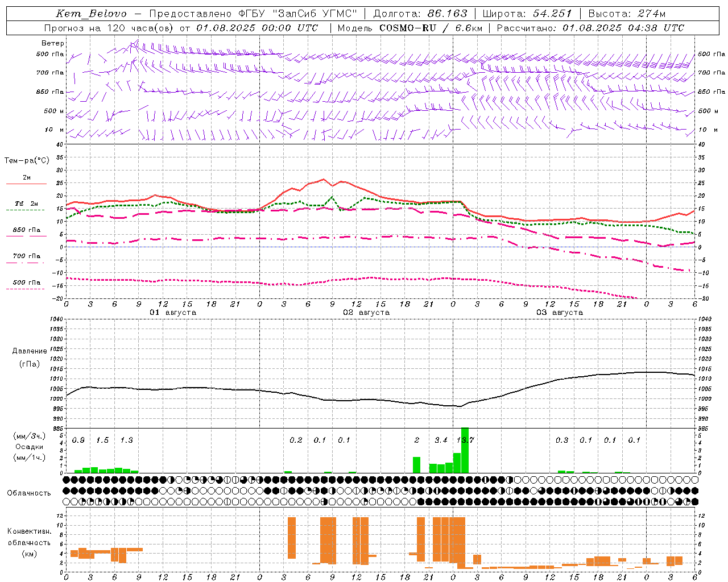Click the "13.7" precipitation total value
The height and width of the screenshot is (582, 728).
coord(465,440)
